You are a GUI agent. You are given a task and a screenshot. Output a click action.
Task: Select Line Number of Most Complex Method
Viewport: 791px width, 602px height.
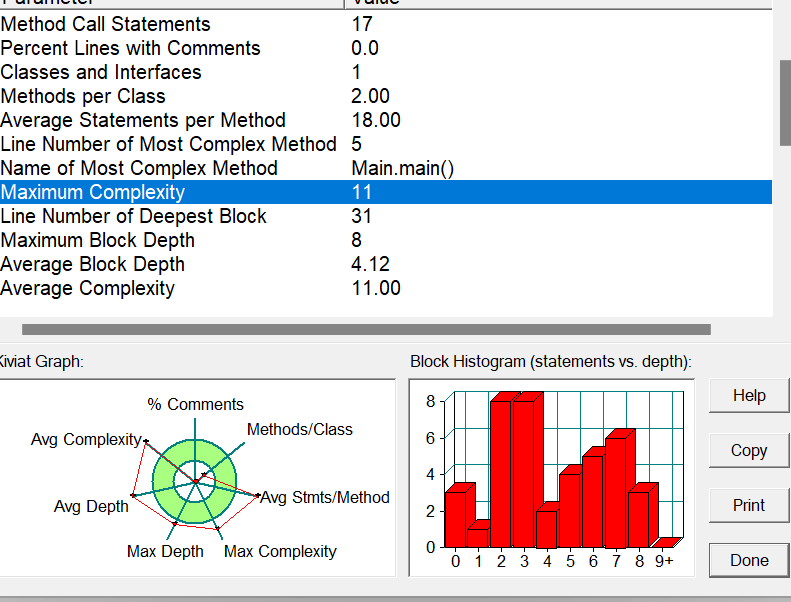pos(386,144)
